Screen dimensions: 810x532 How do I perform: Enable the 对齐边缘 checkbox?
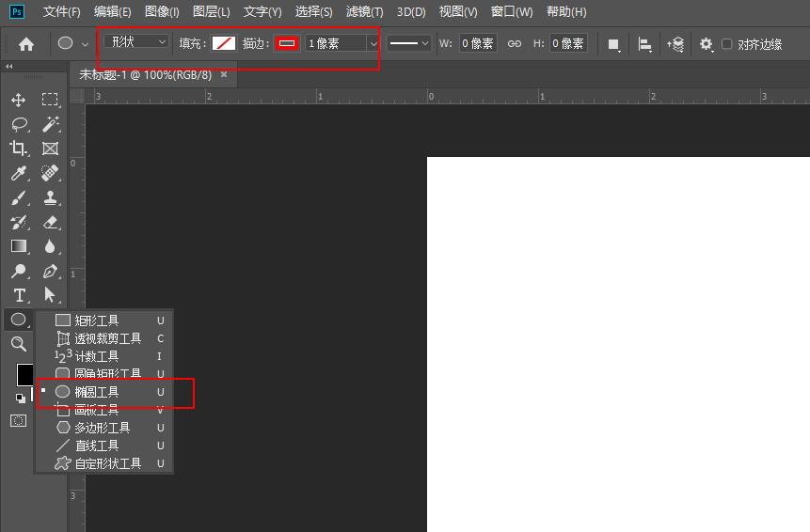726,43
